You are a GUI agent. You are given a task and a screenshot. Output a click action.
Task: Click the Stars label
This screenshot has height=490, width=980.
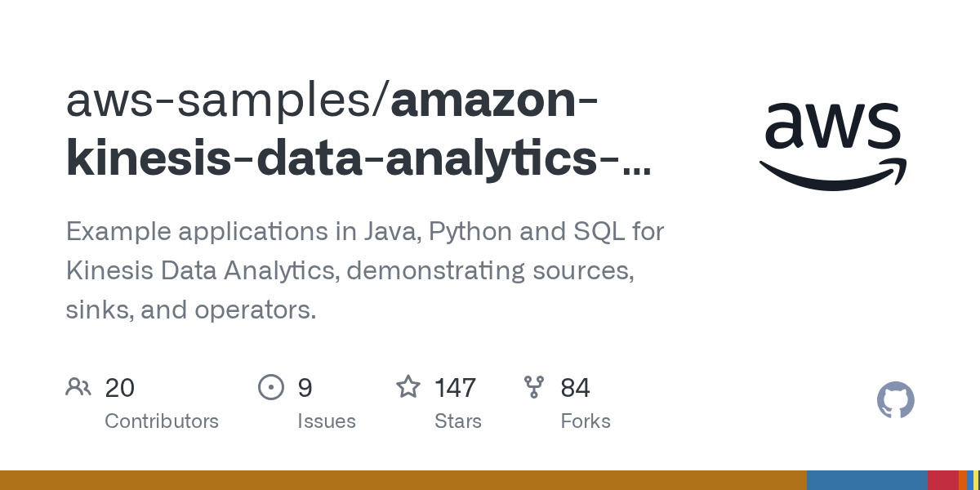457,421
